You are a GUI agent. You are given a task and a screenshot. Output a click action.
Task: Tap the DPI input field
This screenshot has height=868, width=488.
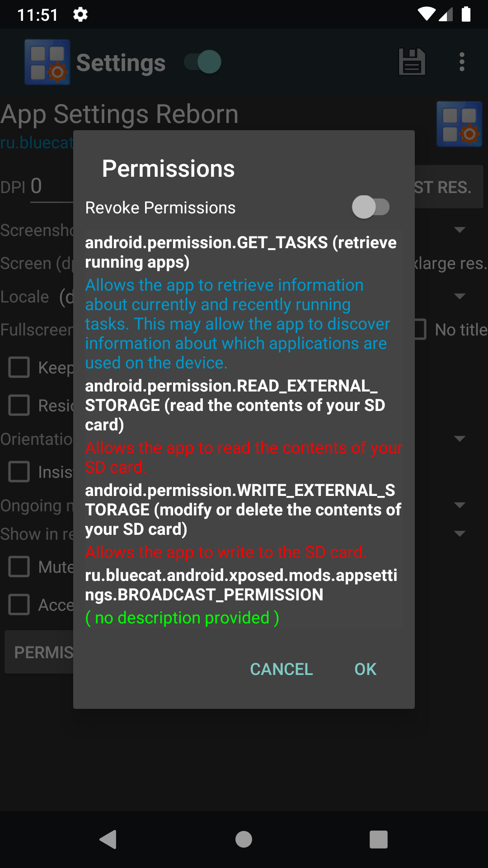[52, 186]
